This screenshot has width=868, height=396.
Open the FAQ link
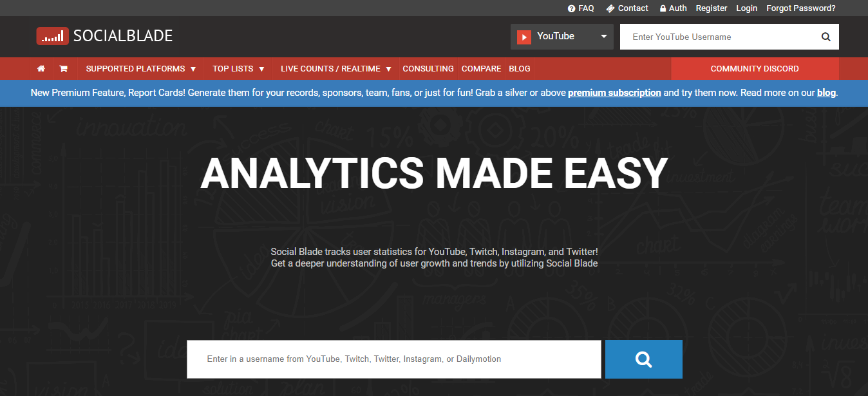tap(581, 8)
